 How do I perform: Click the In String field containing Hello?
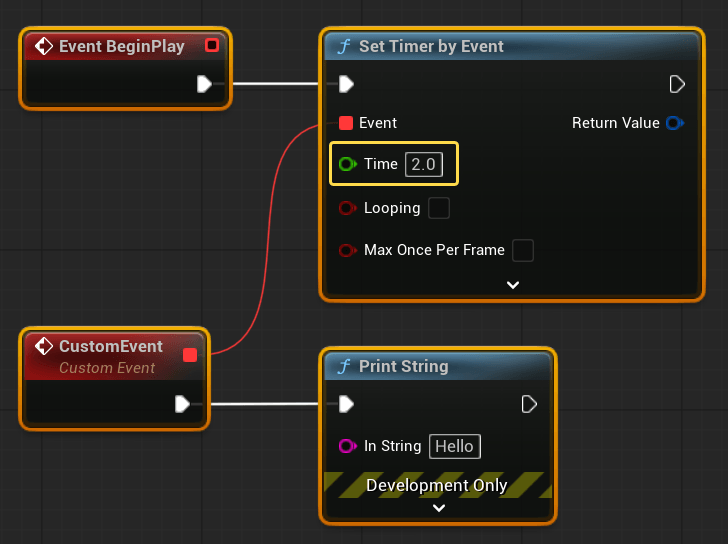coord(454,446)
